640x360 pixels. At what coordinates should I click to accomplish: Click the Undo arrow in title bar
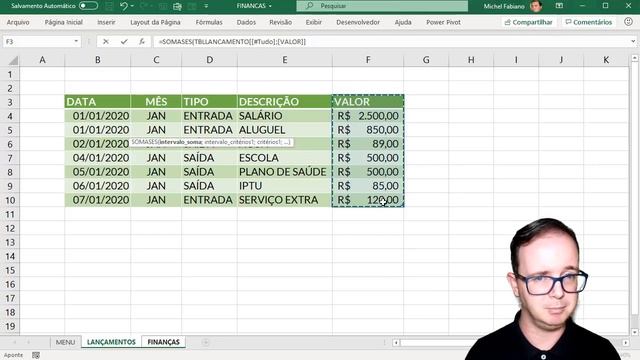coord(124,6)
